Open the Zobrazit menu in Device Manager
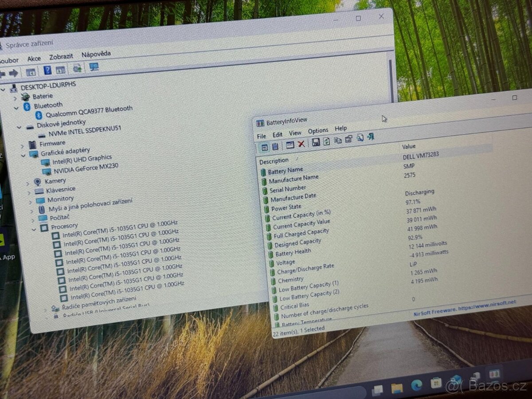Screen dimensions: 532x399 click(x=62, y=56)
